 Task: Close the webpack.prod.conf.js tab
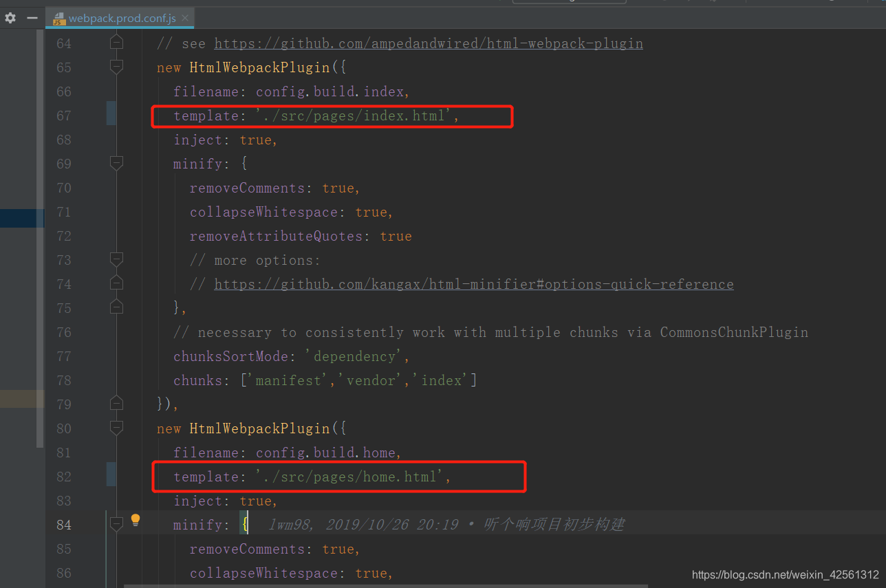186,18
